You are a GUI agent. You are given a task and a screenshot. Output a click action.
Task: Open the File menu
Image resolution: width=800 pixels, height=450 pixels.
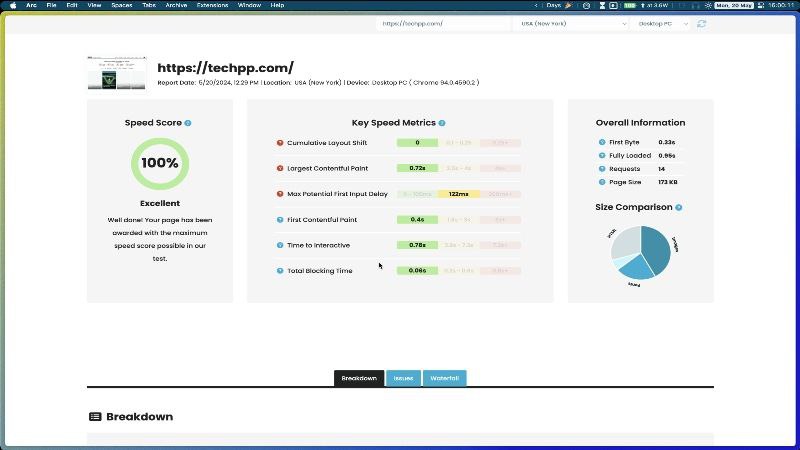pyautogui.click(x=51, y=5)
